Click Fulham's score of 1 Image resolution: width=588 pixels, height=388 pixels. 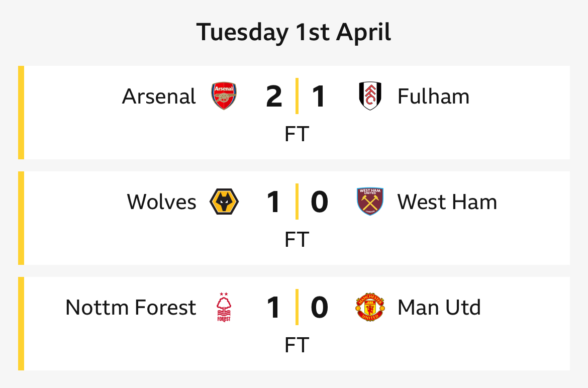319,96
